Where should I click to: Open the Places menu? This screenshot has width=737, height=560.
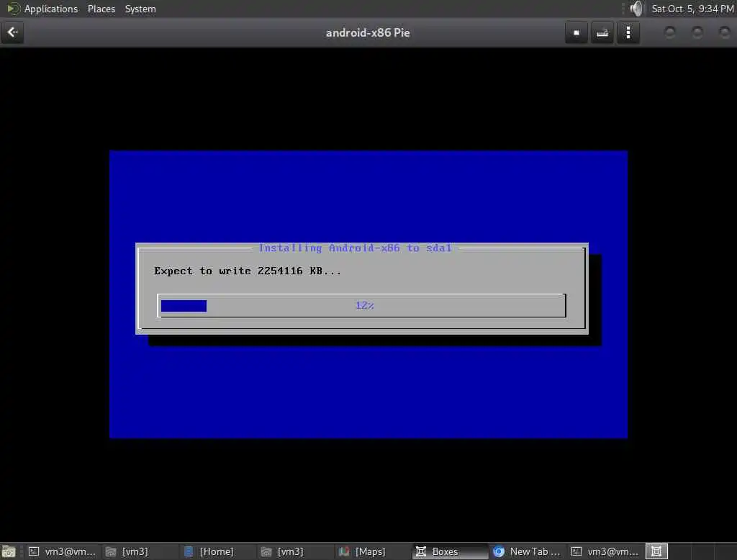pos(101,9)
